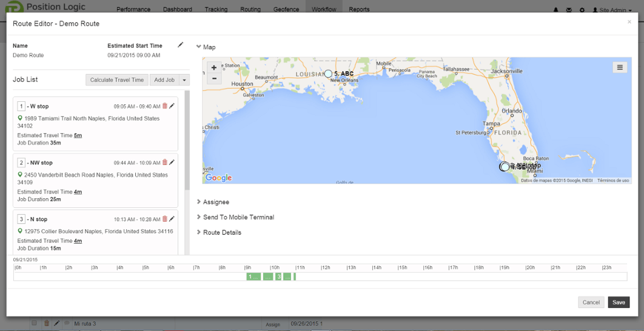
Task: Open the Dashboard menu
Action: click(x=178, y=10)
